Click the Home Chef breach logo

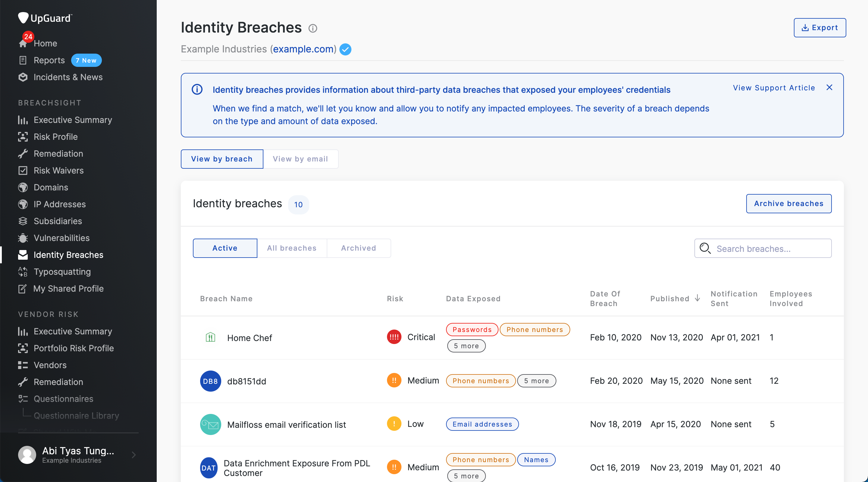(210, 337)
